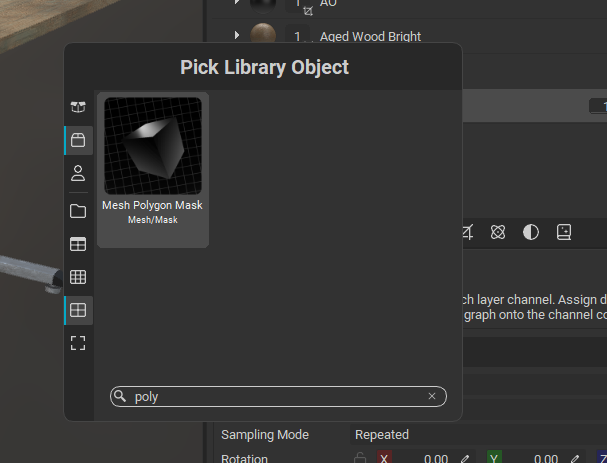Click the half-filled circle contrast icon
This screenshot has width=607, height=463.
click(x=531, y=232)
